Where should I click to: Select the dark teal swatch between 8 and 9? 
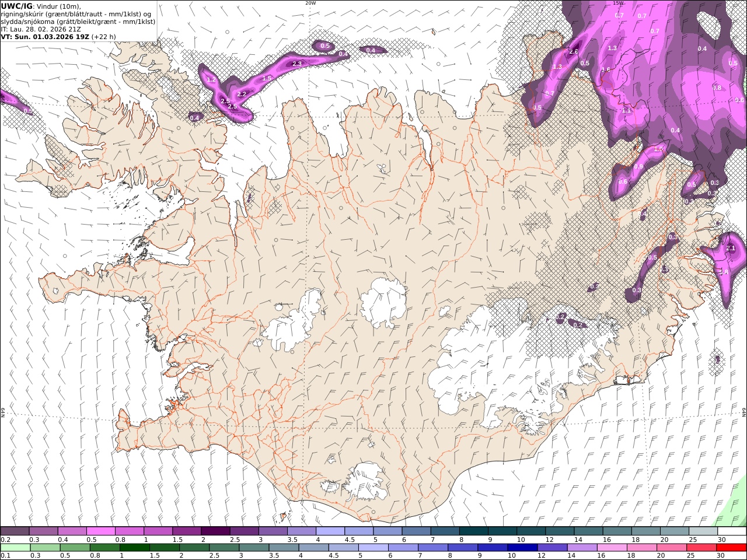[473, 531]
